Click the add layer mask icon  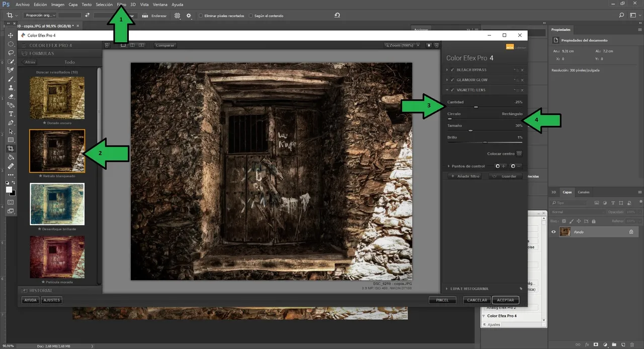pyautogui.click(x=596, y=345)
